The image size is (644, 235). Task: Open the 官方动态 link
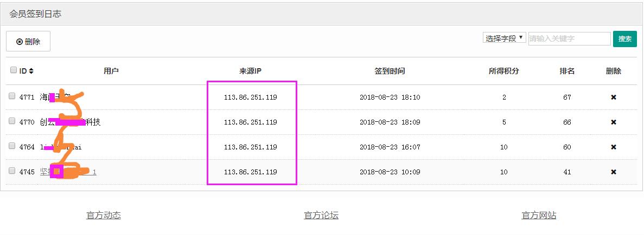tap(104, 216)
